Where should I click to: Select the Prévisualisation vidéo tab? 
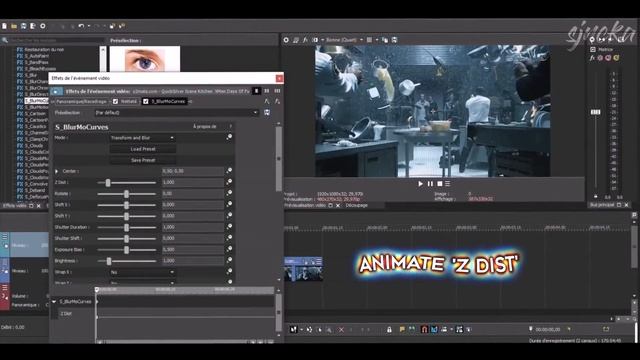(x=304, y=205)
